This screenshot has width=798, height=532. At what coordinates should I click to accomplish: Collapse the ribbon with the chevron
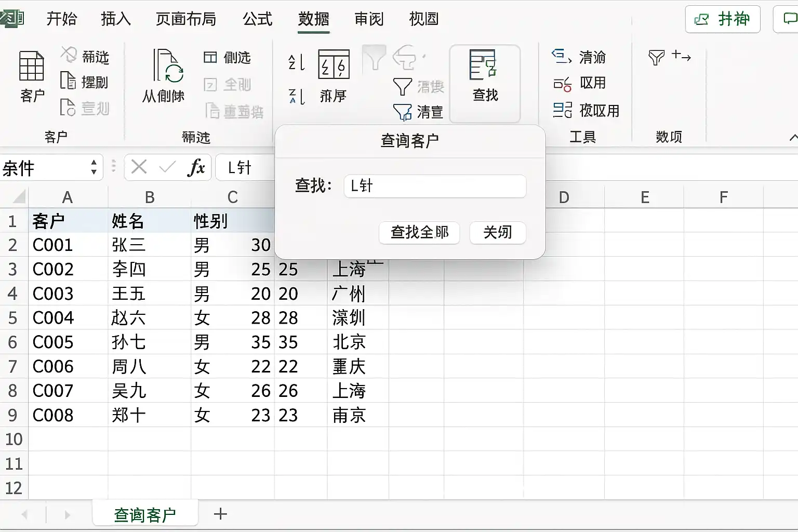[x=792, y=137]
